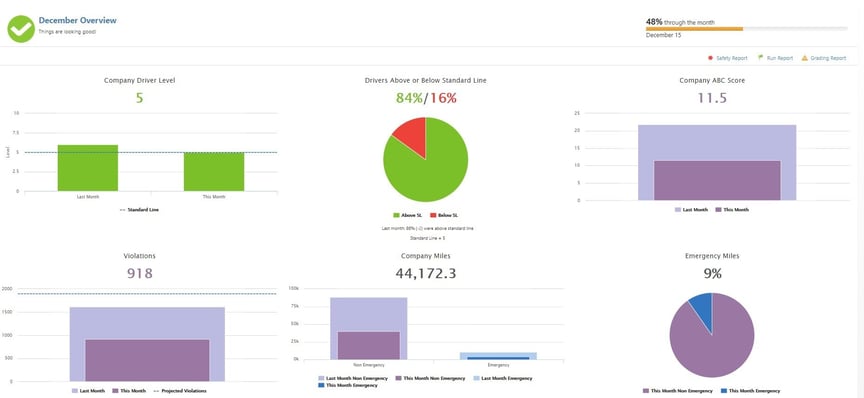Toggle Standard Line legend in Driver Level chart
This screenshot has width=864, height=398.
tap(139, 209)
